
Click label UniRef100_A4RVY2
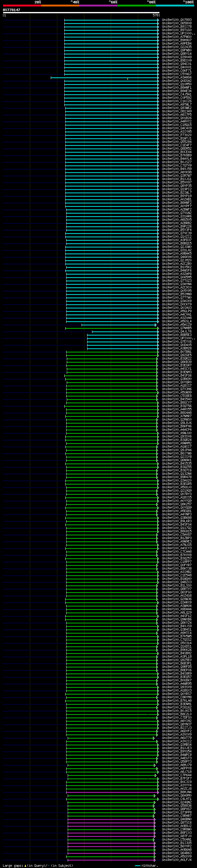(177, 121)
